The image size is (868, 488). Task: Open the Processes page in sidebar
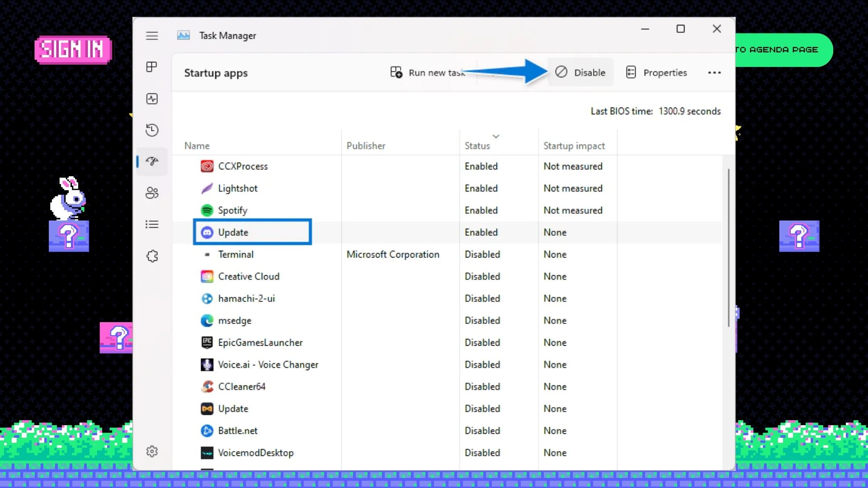(152, 67)
